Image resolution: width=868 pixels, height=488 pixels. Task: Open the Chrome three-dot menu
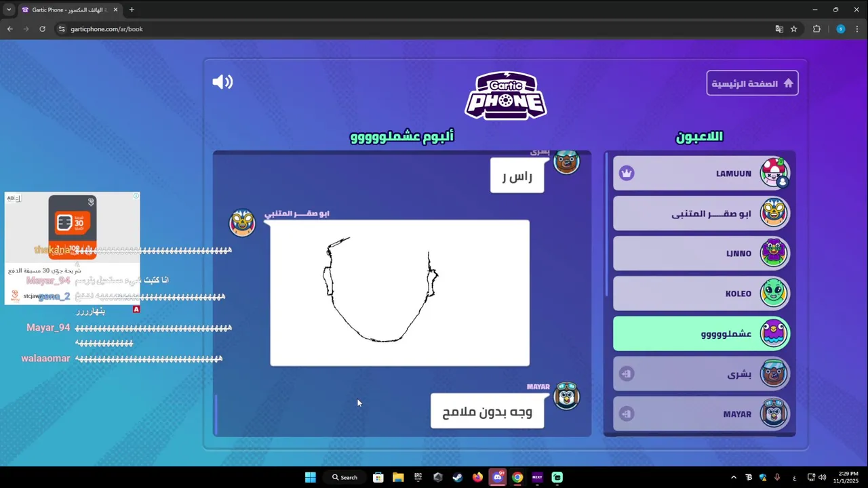coord(858,29)
